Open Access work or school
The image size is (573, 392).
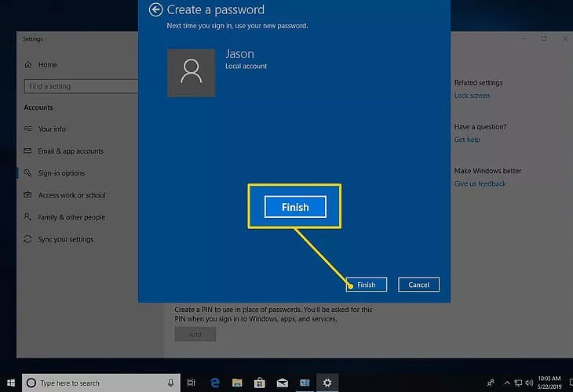71,195
